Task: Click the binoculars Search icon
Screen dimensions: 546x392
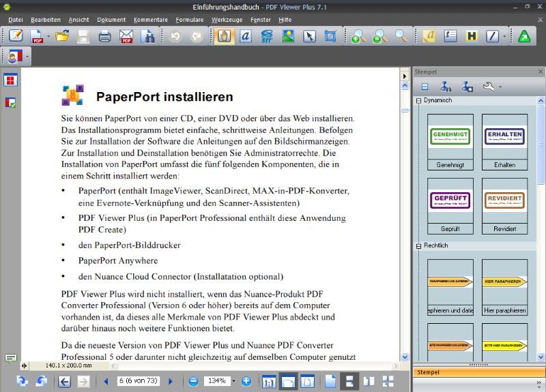Action: tap(147, 36)
